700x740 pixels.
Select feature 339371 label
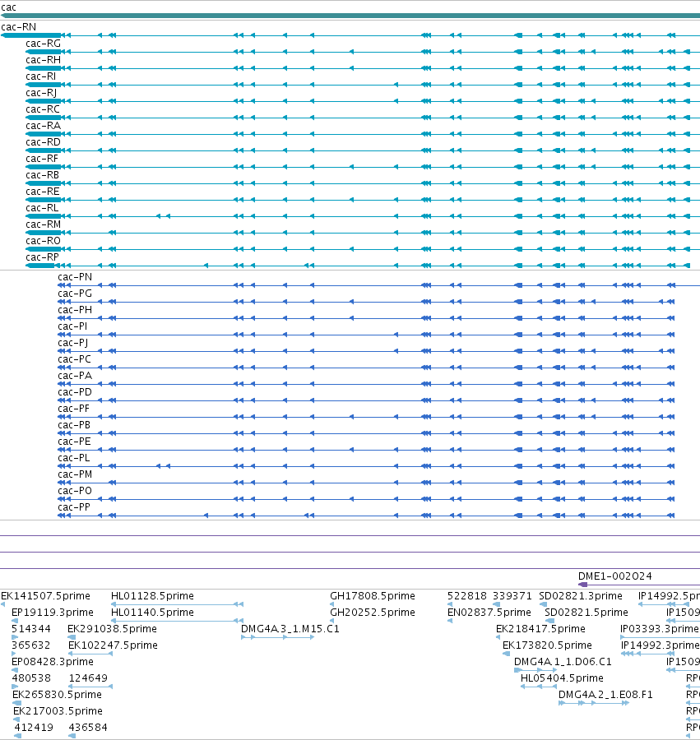pyautogui.click(x=512, y=596)
